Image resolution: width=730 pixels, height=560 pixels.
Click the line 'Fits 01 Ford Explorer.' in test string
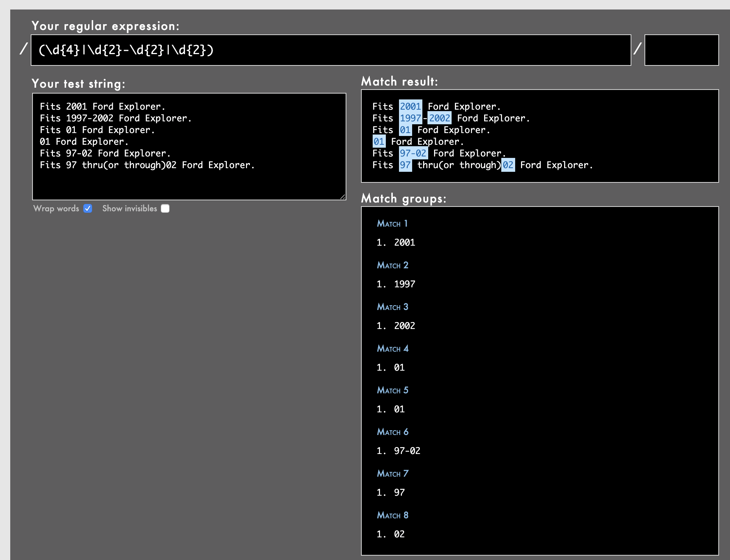(x=97, y=130)
